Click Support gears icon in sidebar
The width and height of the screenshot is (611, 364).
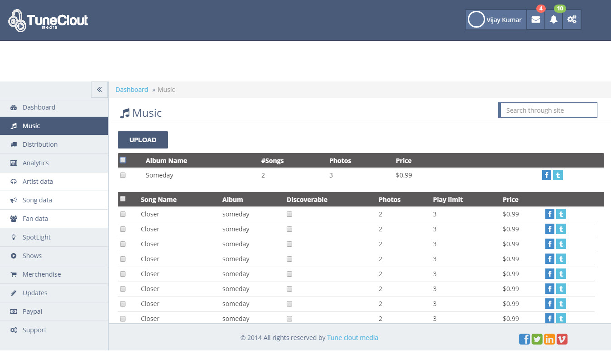[x=14, y=330]
